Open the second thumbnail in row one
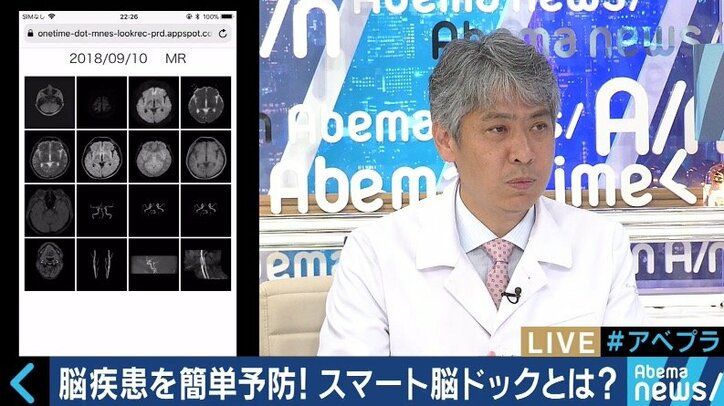The height and width of the screenshot is (406, 724). point(102,103)
